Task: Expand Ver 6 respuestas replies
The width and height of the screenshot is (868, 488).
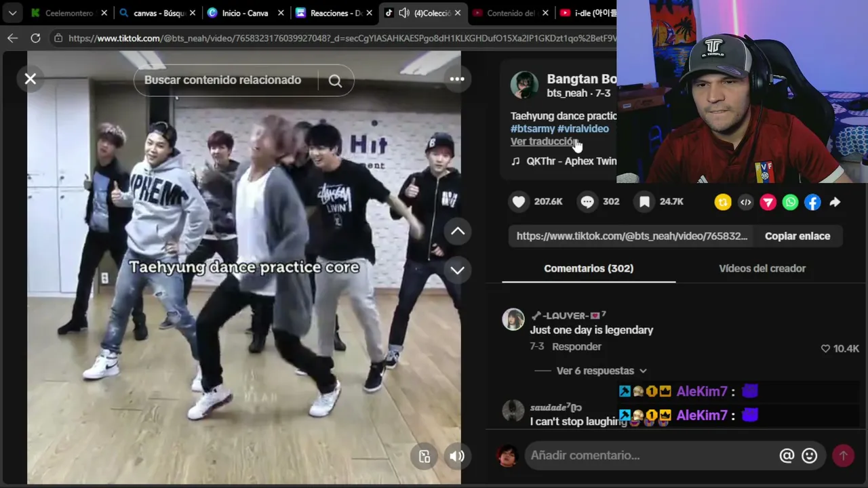Action: [x=601, y=371]
